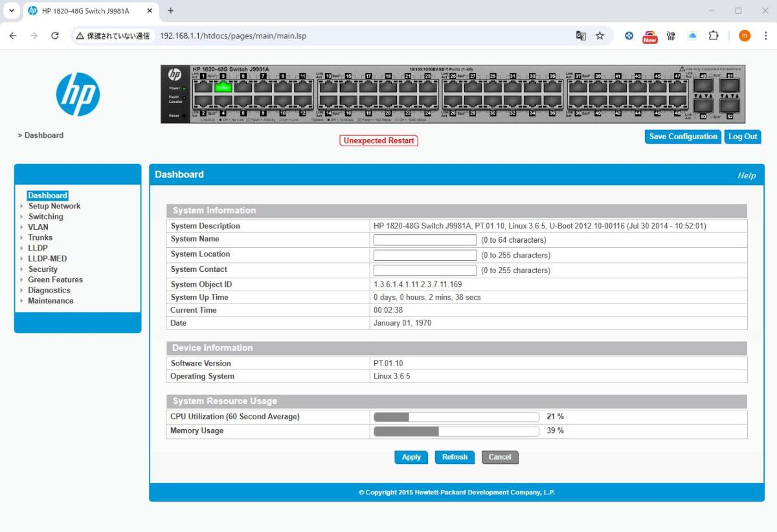Open the browser extensions puzzle icon
The width and height of the screenshot is (777, 532).
pyautogui.click(x=714, y=36)
